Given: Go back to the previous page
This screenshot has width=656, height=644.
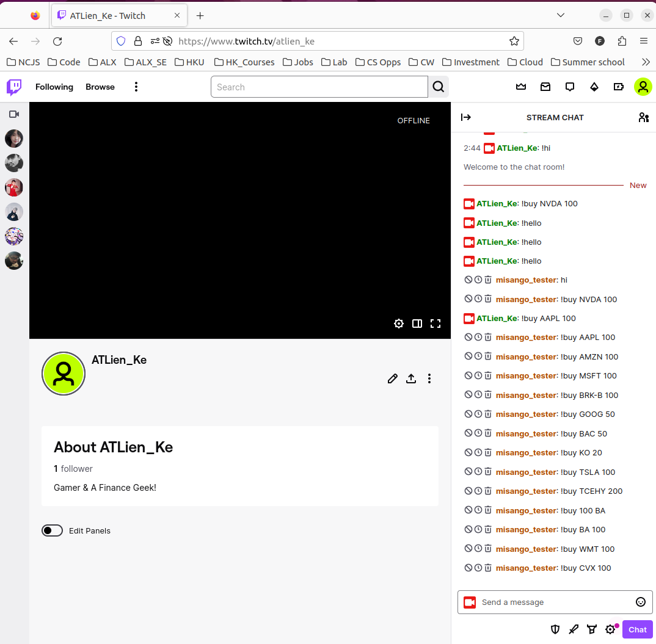Looking at the screenshot, I should (x=13, y=41).
